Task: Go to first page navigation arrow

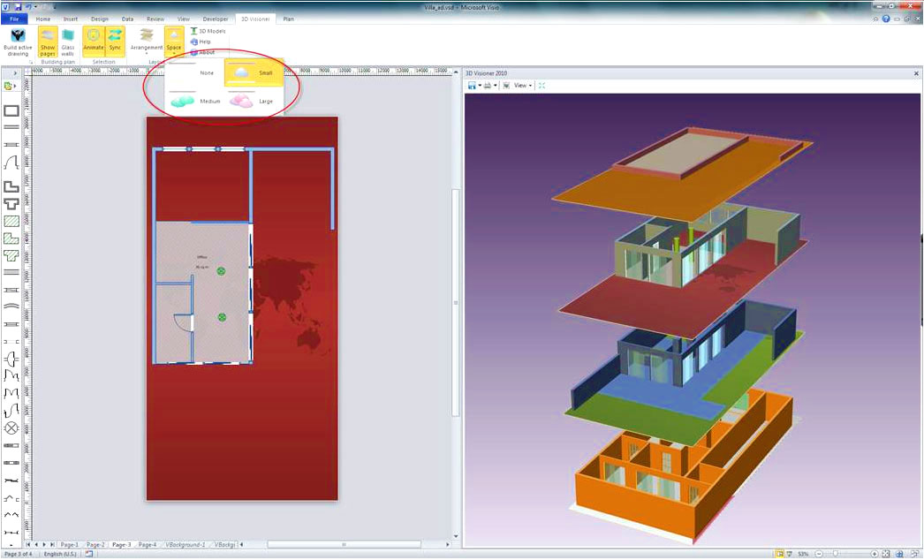Action: point(27,545)
